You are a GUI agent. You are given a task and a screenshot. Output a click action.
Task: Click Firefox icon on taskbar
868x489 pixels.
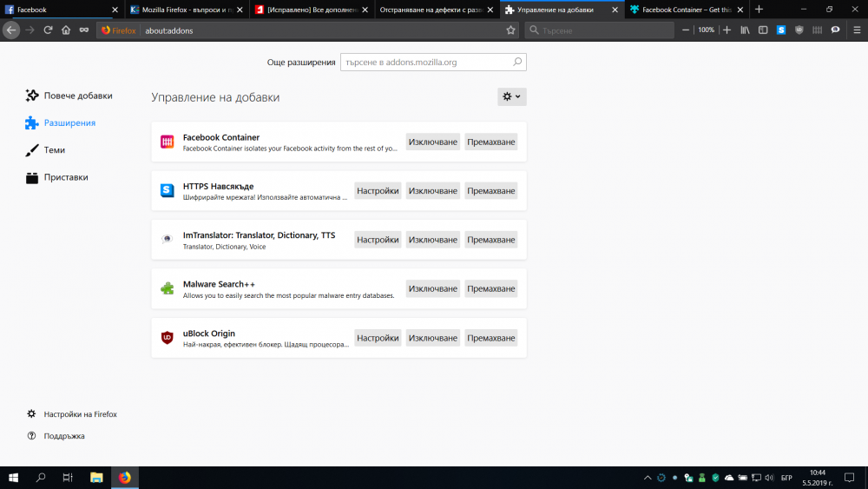[x=124, y=478]
